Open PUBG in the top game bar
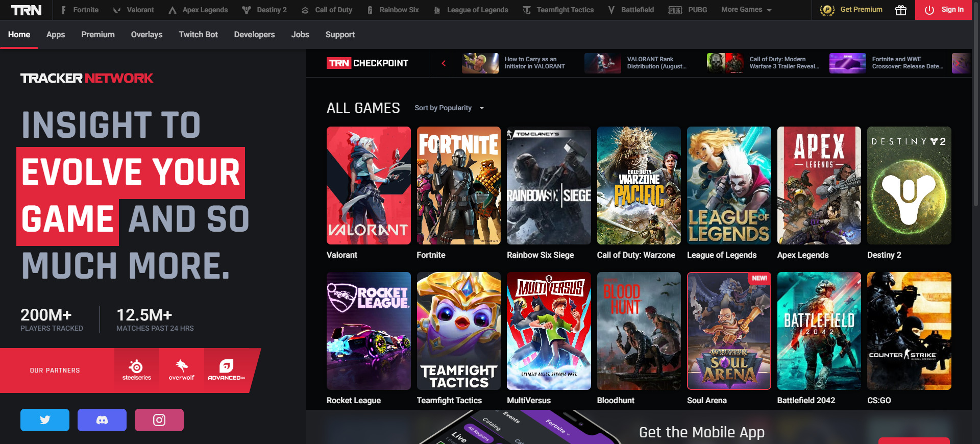Screen dimensions: 980x444 pos(688,10)
